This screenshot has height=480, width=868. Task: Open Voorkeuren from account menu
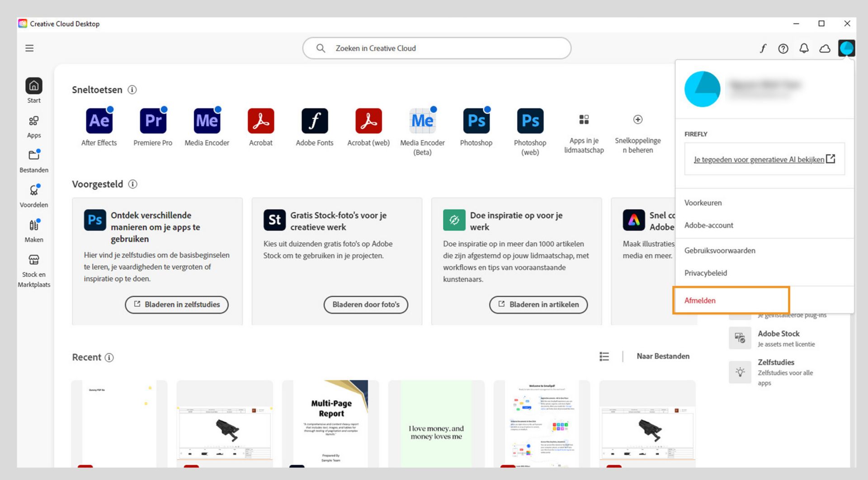(703, 203)
